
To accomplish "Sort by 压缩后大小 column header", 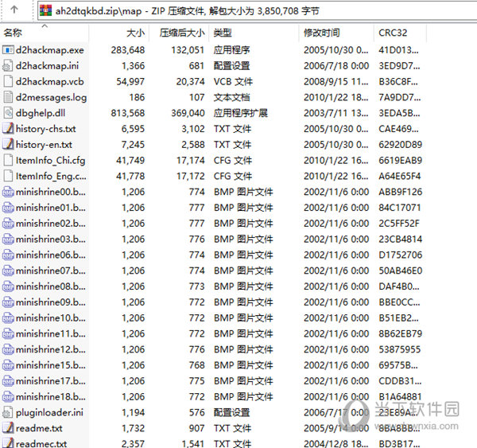I will (x=182, y=33).
